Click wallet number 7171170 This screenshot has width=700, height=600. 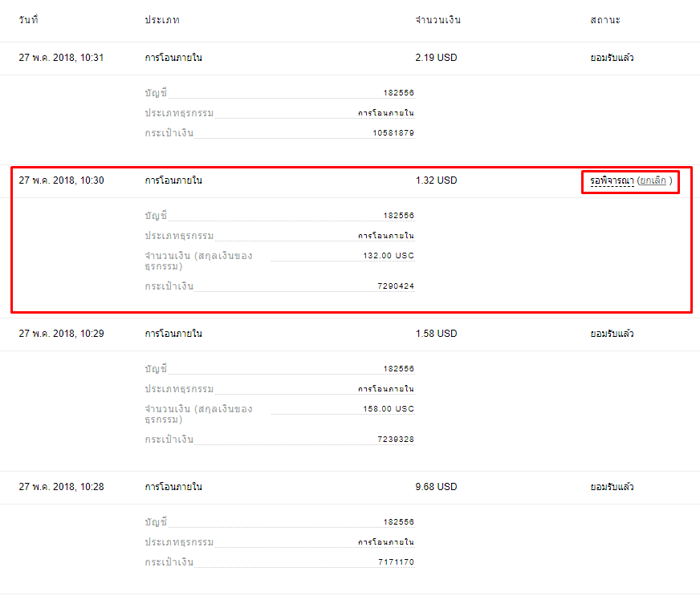396,562
